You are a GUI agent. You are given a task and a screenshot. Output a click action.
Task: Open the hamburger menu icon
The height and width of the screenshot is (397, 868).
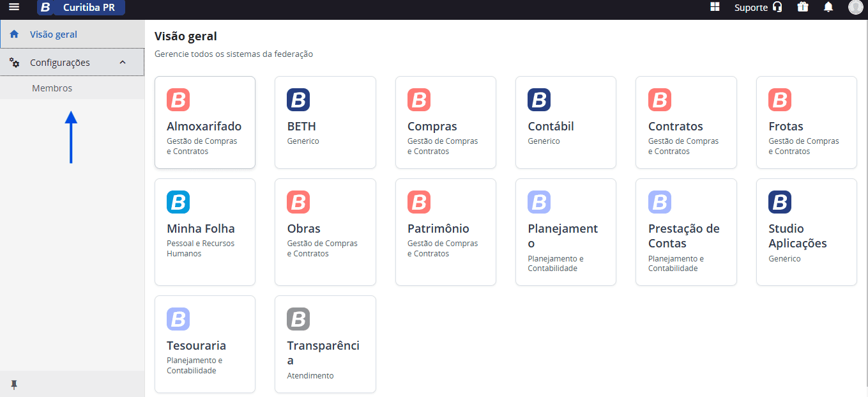pyautogui.click(x=14, y=7)
